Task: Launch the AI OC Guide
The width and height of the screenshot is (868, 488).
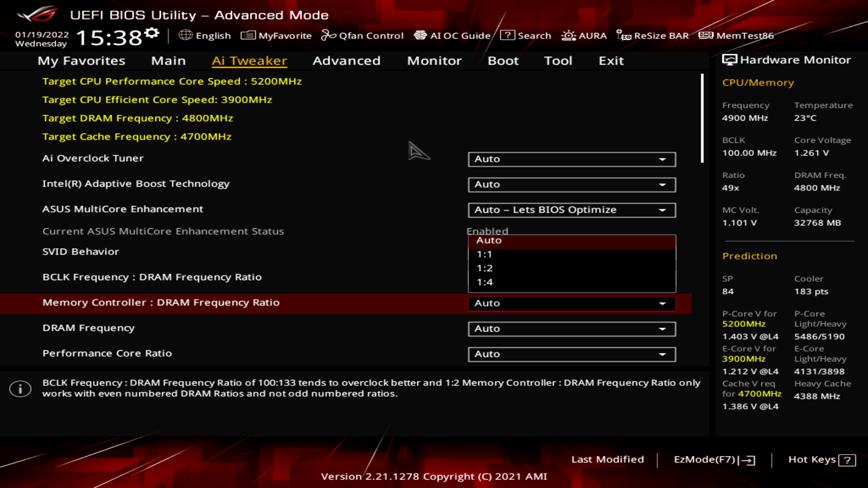Action: (x=454, y=35)
